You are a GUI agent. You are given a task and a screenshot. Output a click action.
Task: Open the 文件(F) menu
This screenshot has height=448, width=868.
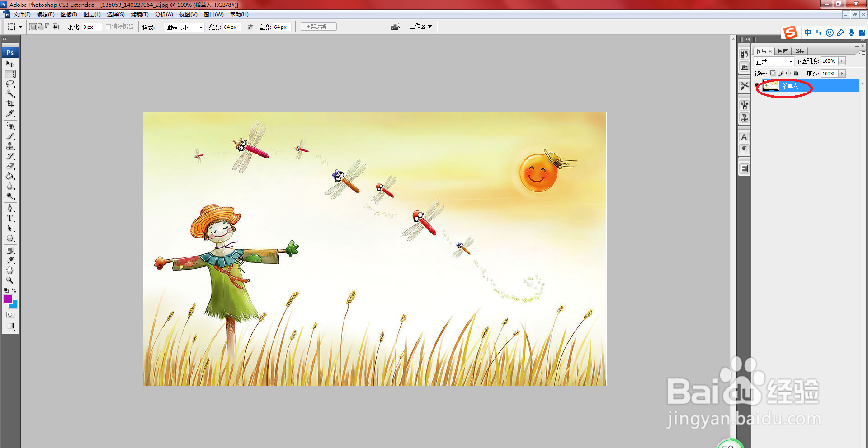pos(22,14)
